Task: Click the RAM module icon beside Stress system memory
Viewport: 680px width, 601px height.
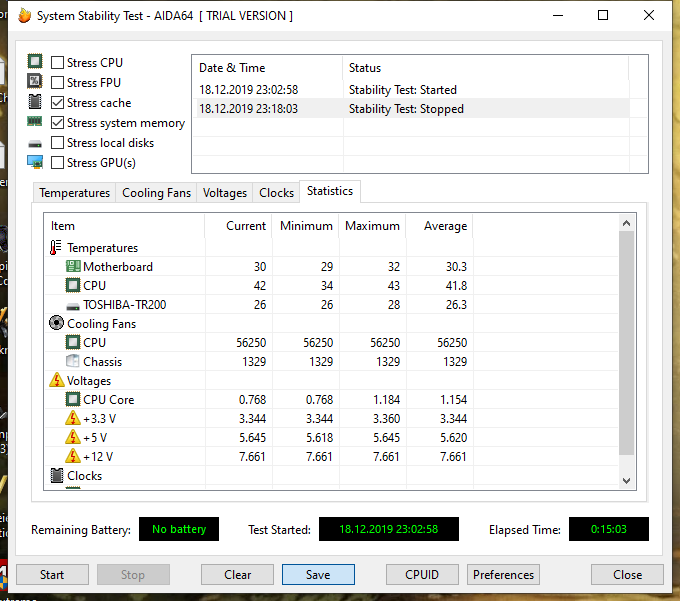Action: 35,121
